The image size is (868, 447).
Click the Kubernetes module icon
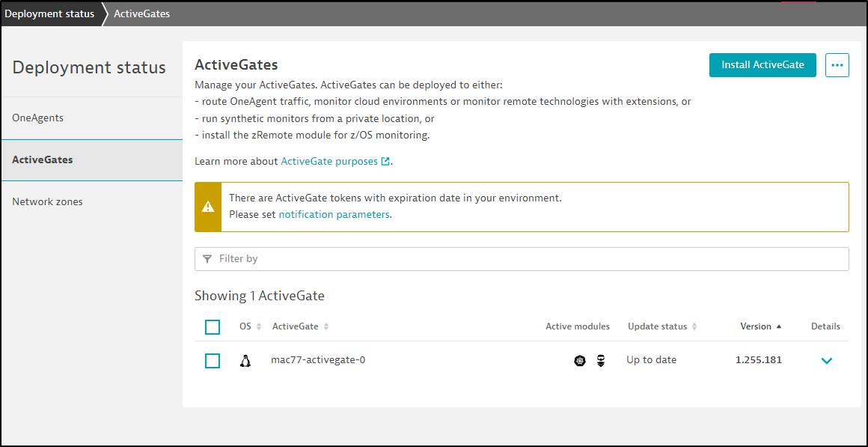click(580, 361)
